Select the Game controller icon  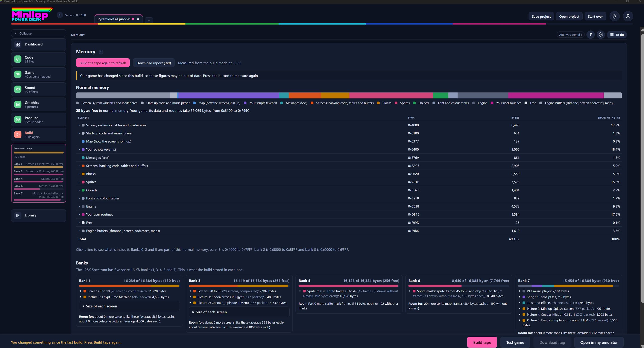18,74
